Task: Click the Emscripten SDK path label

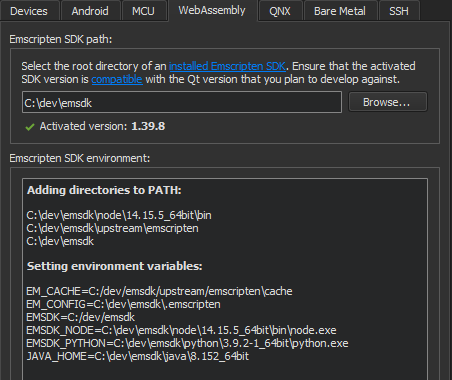Action: [x=61, y=39]
